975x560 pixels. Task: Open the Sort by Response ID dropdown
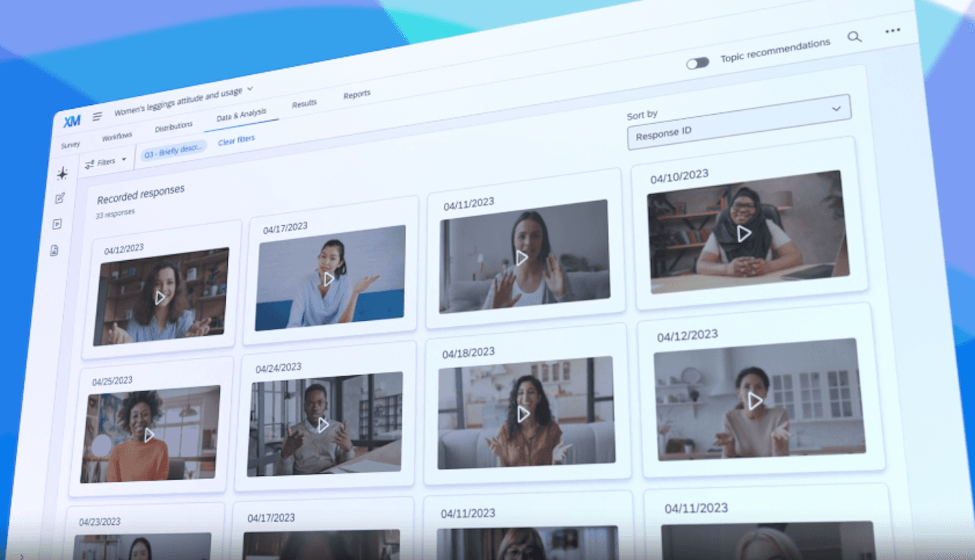(739, 122)
